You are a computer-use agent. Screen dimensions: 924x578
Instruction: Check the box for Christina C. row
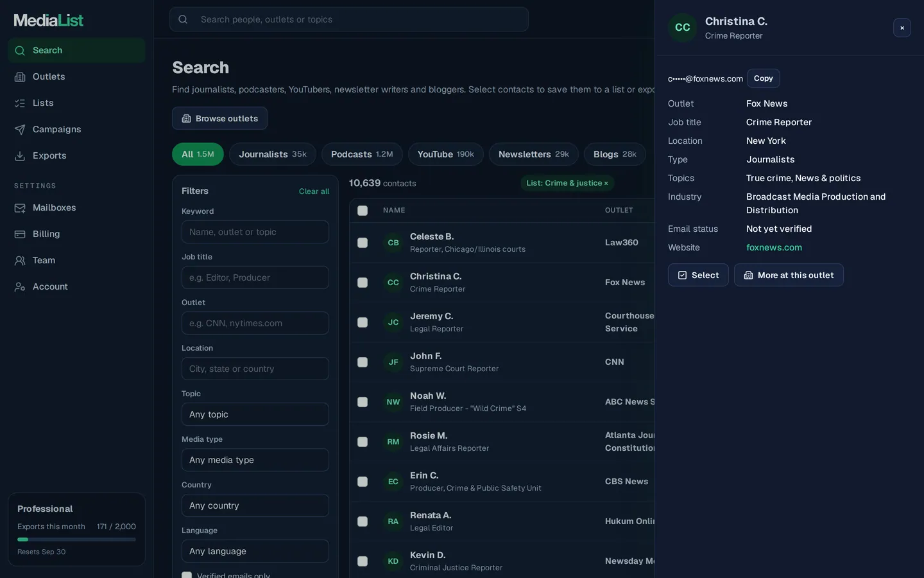coord(363,283)
